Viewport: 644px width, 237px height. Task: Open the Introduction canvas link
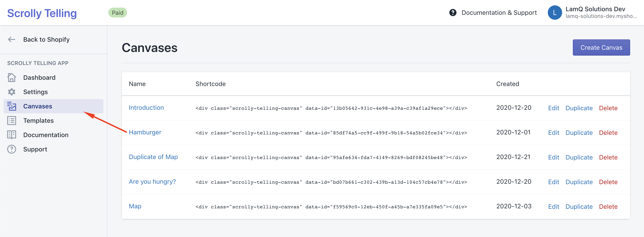[146, 108]
